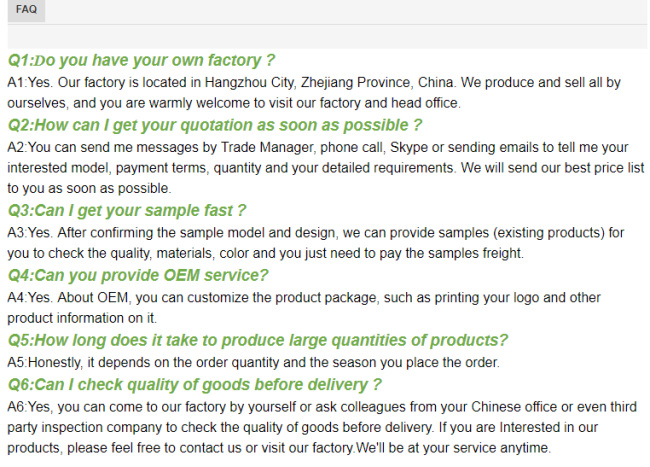Click the A3 answer about sample model

pos(315,243)
